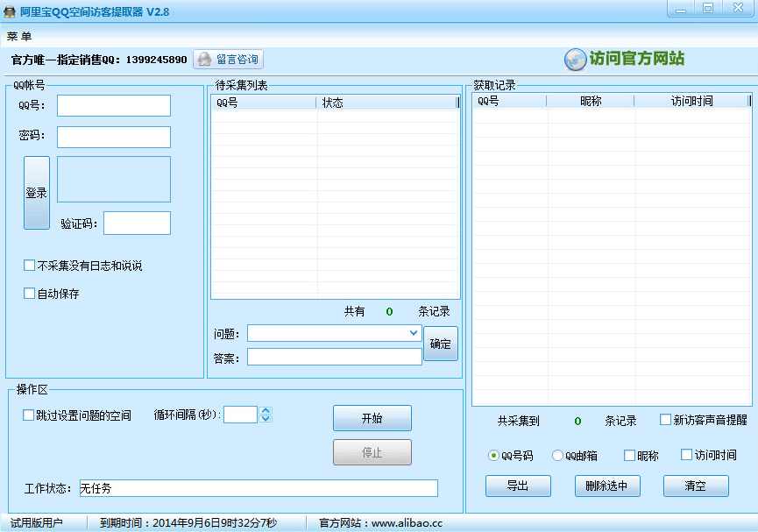Enable the 不采集没有日志和说说 checkbox

point(29,264)
